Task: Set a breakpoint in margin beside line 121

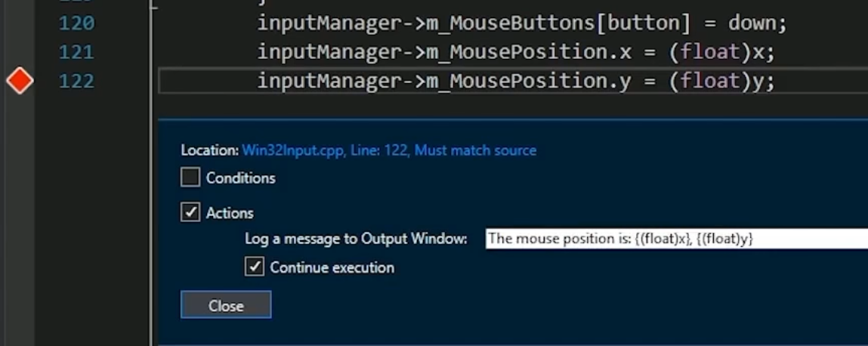Action: (x=20, y=52)
